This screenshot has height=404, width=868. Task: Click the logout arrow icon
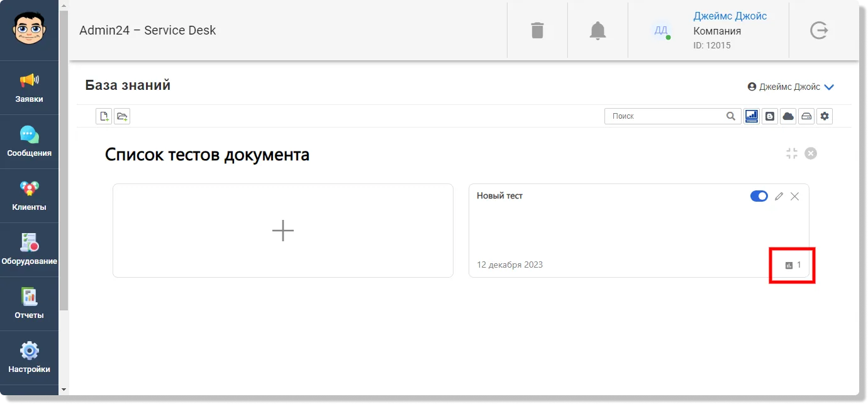click(x=819, y=30)
